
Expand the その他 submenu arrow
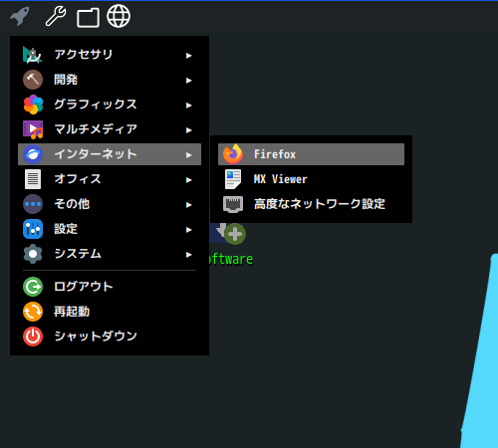click(189, 205)
